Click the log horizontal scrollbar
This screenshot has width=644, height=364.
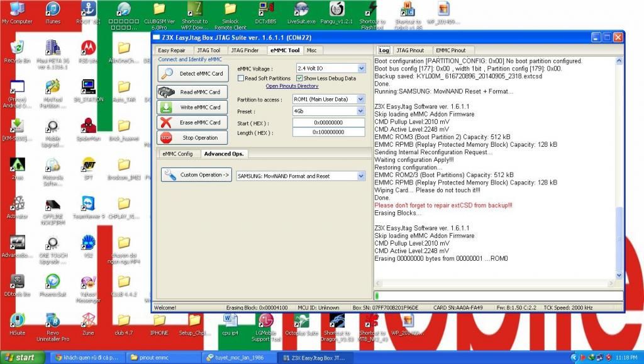pos(494,283)
